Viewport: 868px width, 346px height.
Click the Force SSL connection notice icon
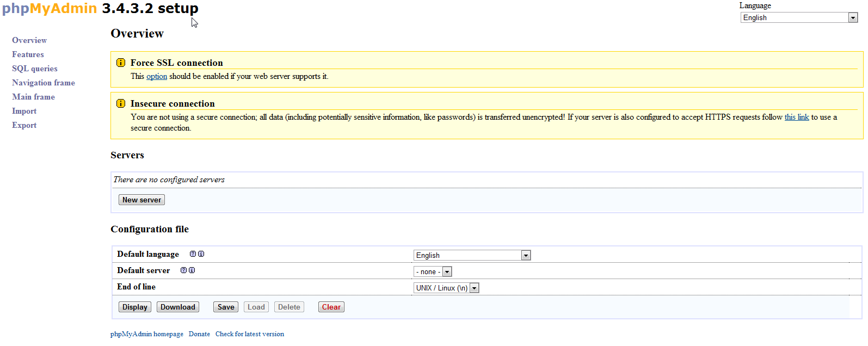click(x=121, y=63)
